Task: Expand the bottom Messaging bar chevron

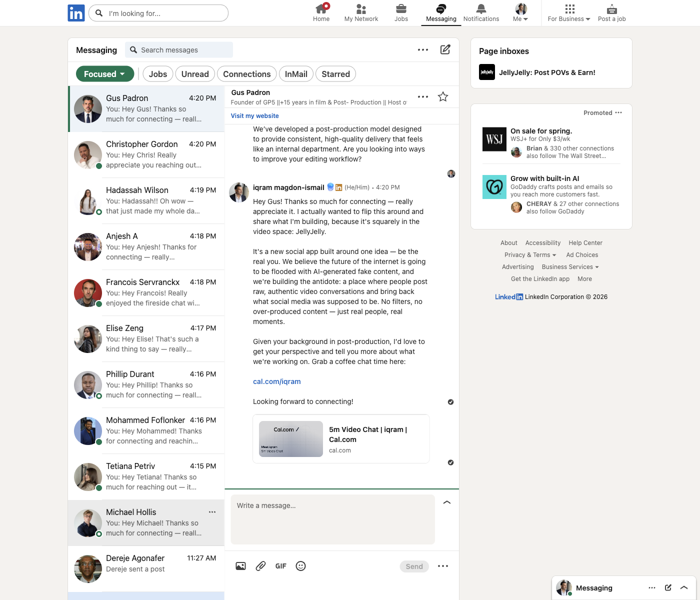Action: pyautogui.click(x=684, y=587)
